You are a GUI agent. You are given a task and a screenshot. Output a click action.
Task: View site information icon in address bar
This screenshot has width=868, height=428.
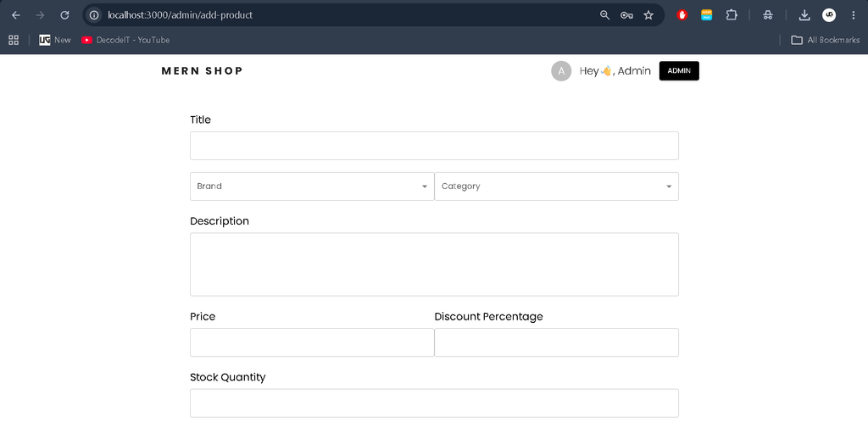point(94,15)
